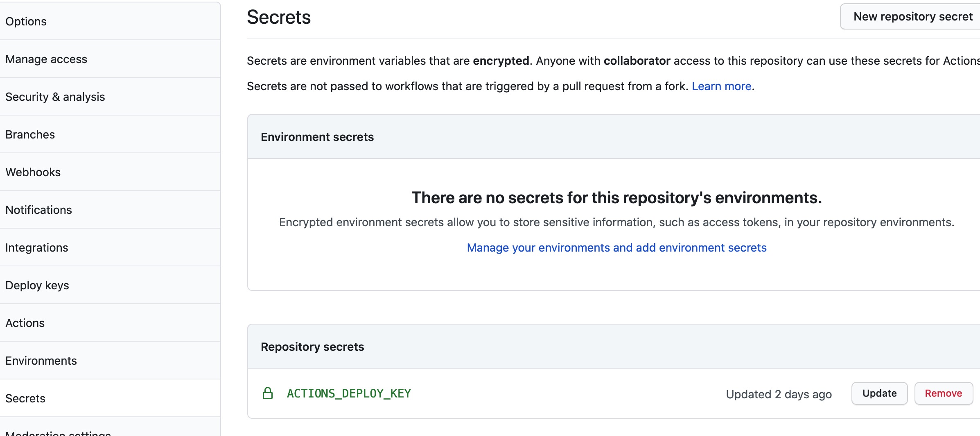Select Branches in the sidebar
Screen dimensions: 980x436
(30, 134)
